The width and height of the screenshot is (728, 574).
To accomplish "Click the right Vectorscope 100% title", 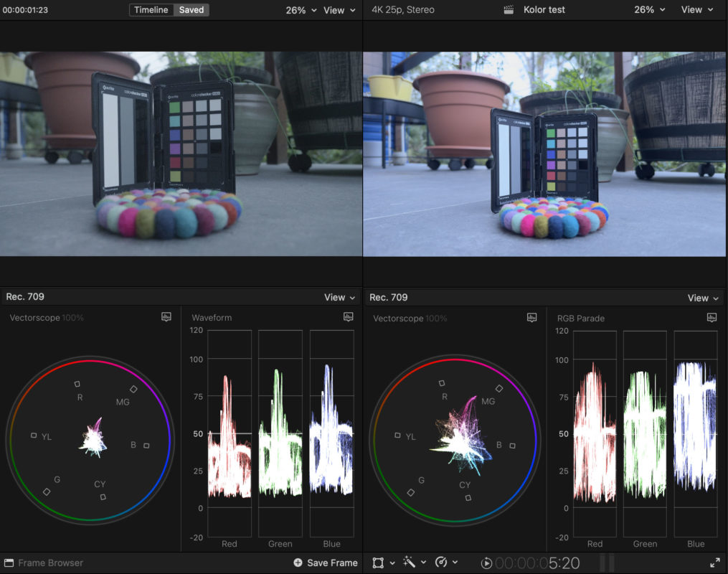I will pyautogui.click(x=410, y=319).
